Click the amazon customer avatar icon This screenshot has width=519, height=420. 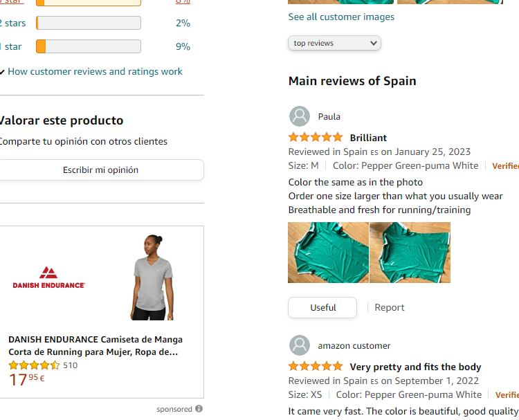pyautogui.click(x=299, y=345)
